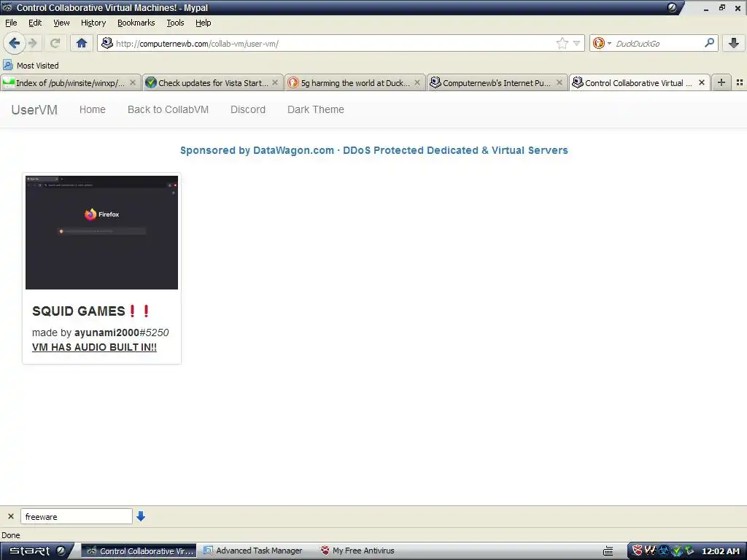Screen dimensions: 747x560
Task: Click the site identity icon in address bar
Action: pos(107,43)
